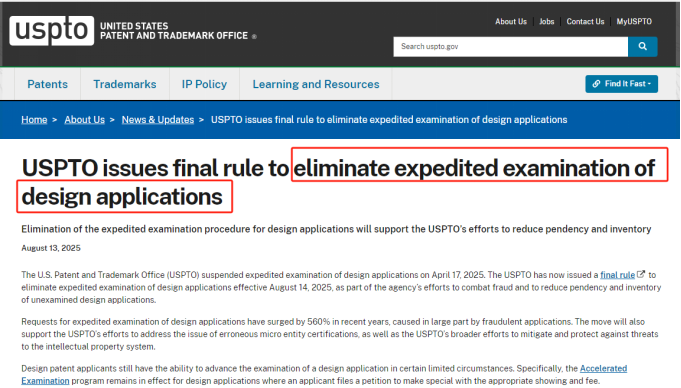This screenshot has height=388, width=681.
Task: Click external link icon beside final rule
Action: click(x=641, y=274)
